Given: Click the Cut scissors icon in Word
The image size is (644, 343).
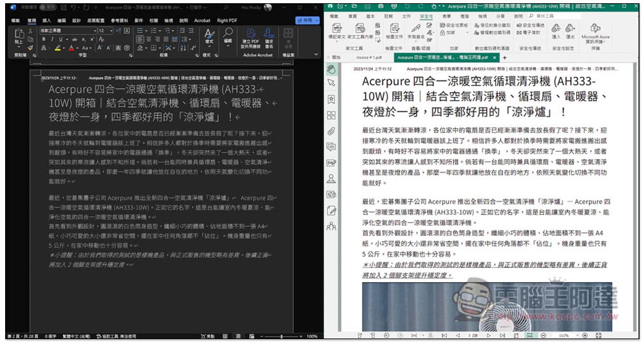Looking at the screenshot, I should (x=30, y=31).
